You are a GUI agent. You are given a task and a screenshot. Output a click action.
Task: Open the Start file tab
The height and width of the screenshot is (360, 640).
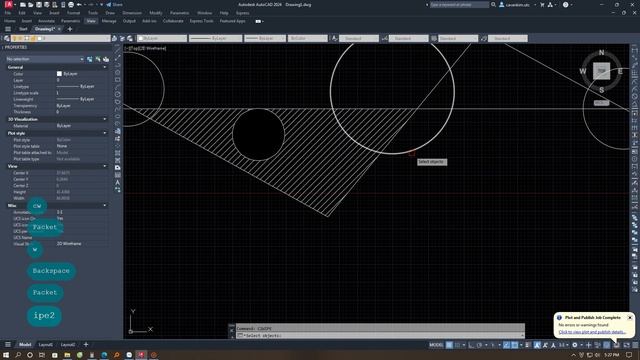coord(23,29)
